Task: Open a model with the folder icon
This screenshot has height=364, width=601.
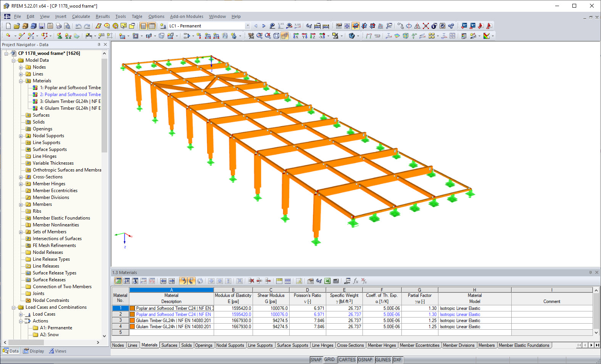Action: [16, 26]
